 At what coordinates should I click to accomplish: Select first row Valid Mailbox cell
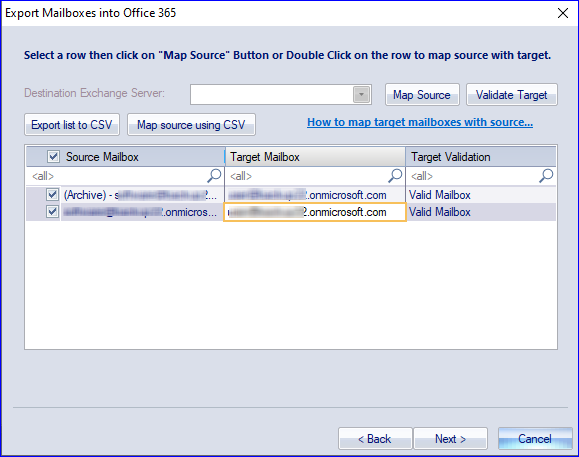481,195
